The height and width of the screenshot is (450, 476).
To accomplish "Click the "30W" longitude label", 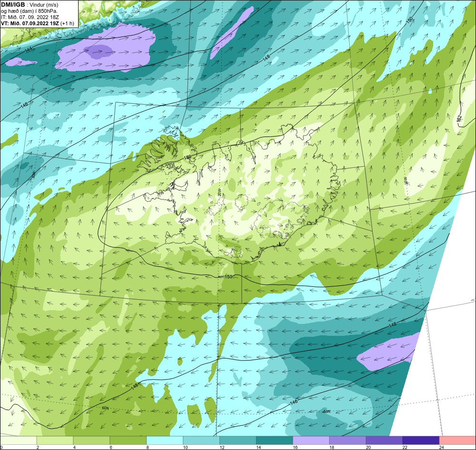I will (x=34, y=175).
